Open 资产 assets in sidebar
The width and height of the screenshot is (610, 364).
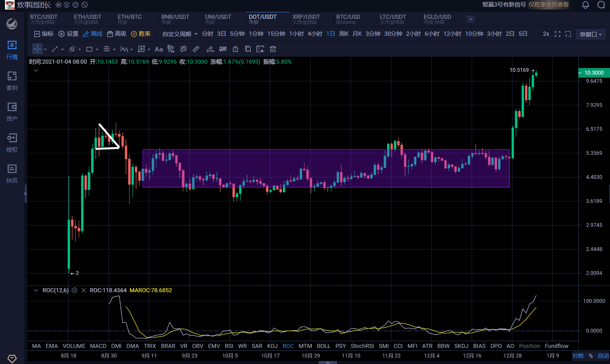(12, 111)
